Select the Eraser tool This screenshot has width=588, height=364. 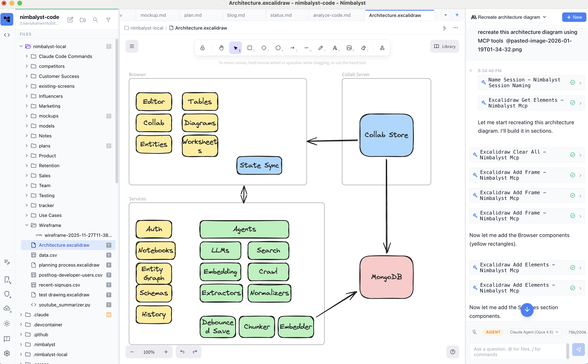(363, 48)
